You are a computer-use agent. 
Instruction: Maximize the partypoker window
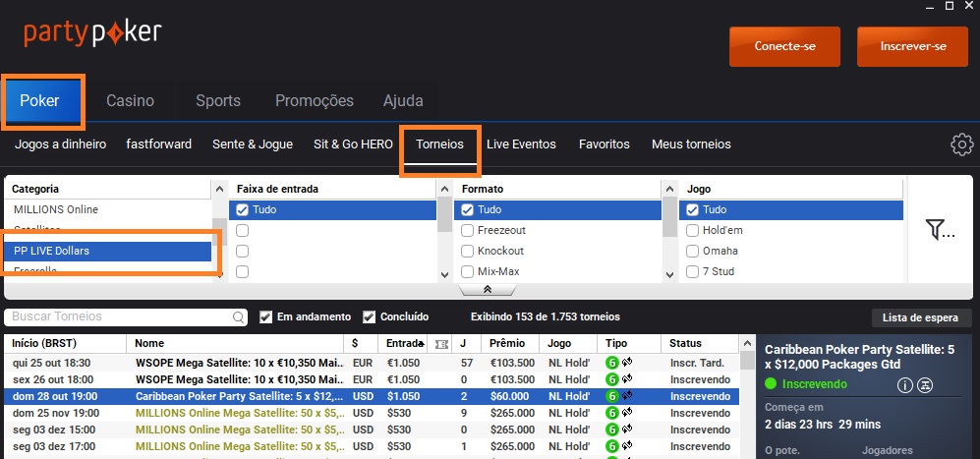pyautogui.click(x=950, y=6)
